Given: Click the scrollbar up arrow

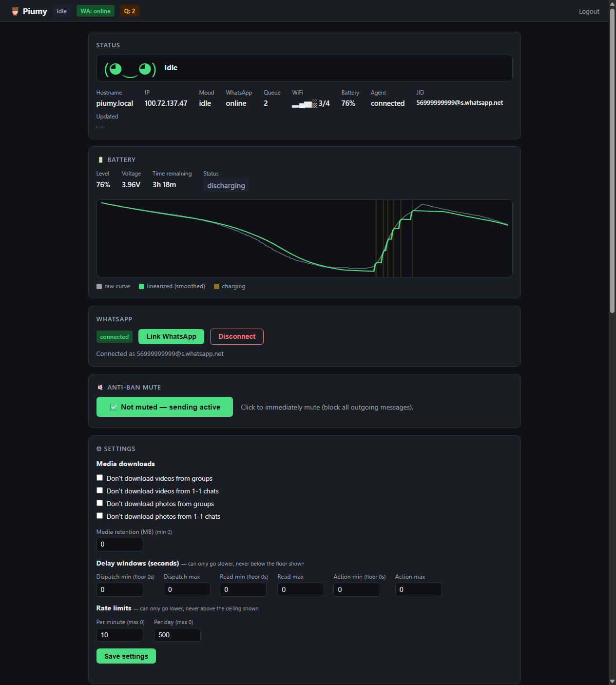Looking at the screenshot, I should pyautogui.click(x=612, y=3).
